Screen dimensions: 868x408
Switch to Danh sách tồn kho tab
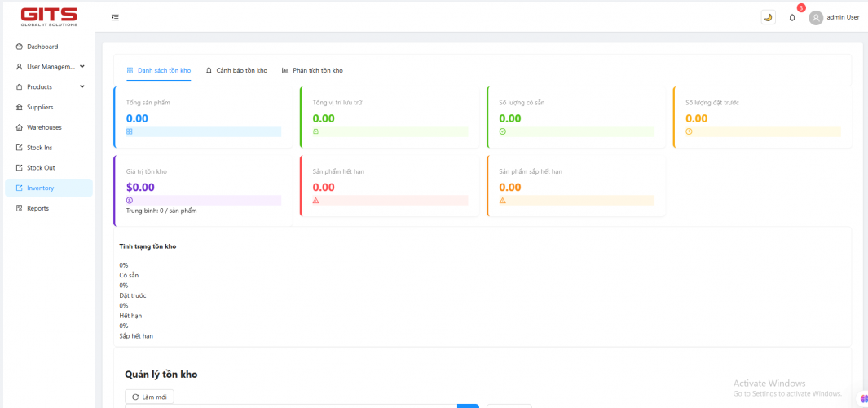tap(159, 70)
